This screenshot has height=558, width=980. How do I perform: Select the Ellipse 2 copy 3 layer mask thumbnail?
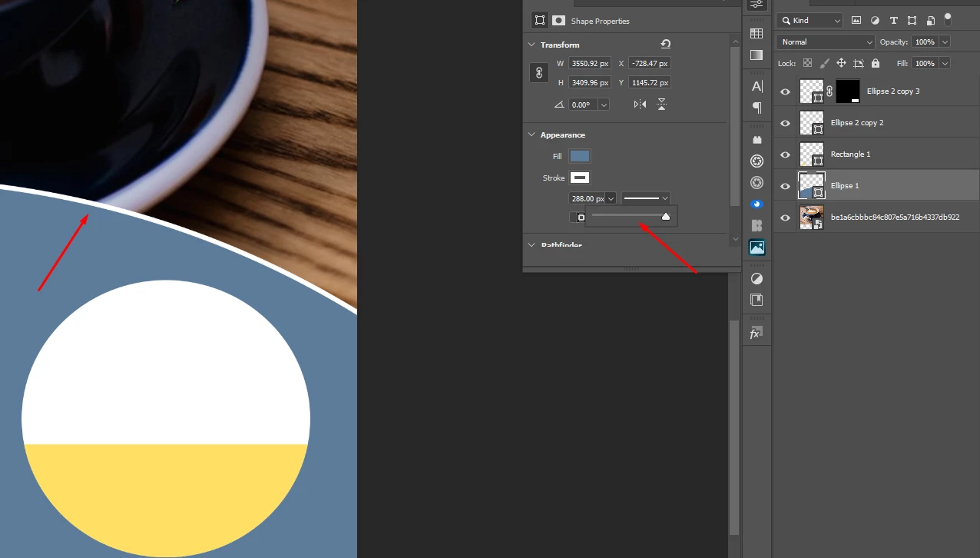coord(848,91)
